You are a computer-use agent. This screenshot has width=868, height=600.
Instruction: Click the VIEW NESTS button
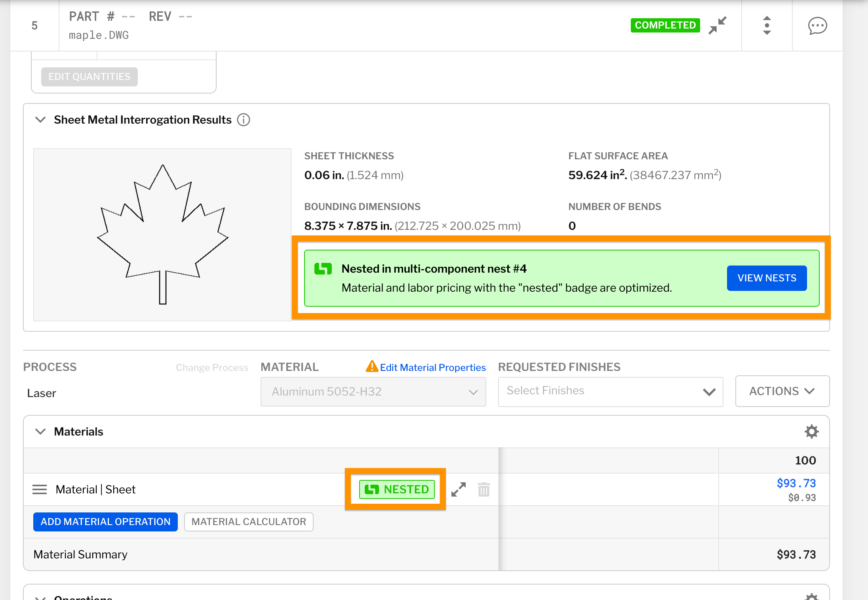coord(767,278)
